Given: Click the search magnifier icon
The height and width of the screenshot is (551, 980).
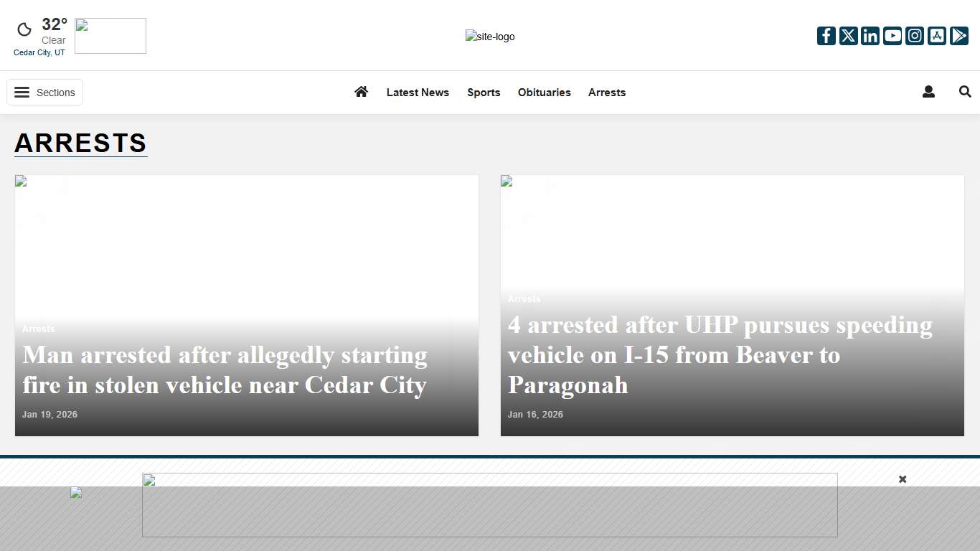Looking at the screenshot, I should click(x=964, y=92).
